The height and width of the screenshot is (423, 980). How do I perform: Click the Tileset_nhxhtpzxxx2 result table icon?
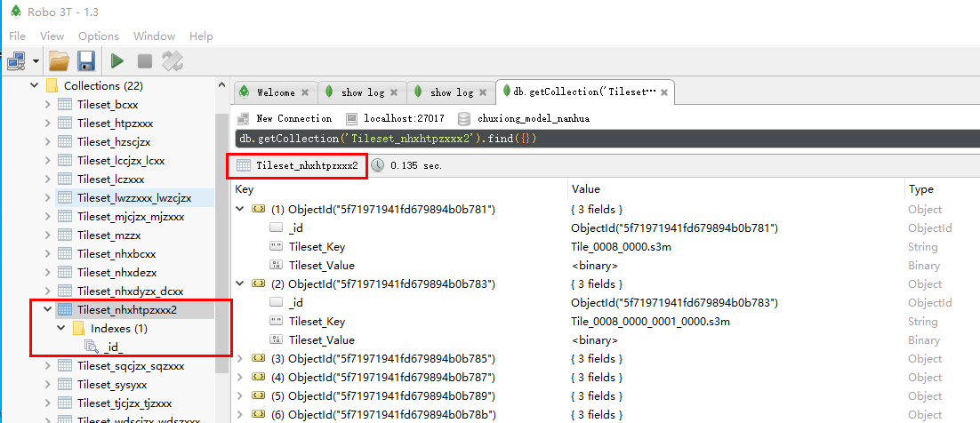244,165
